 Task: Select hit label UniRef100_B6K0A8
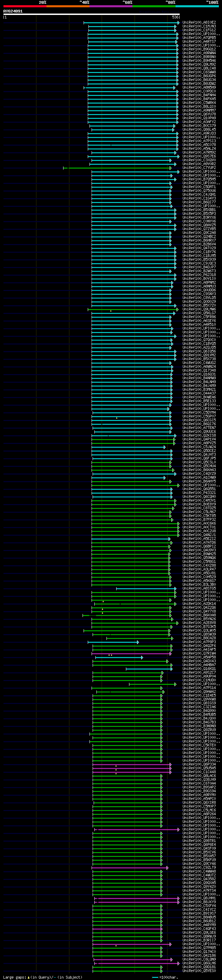[199, 615]
